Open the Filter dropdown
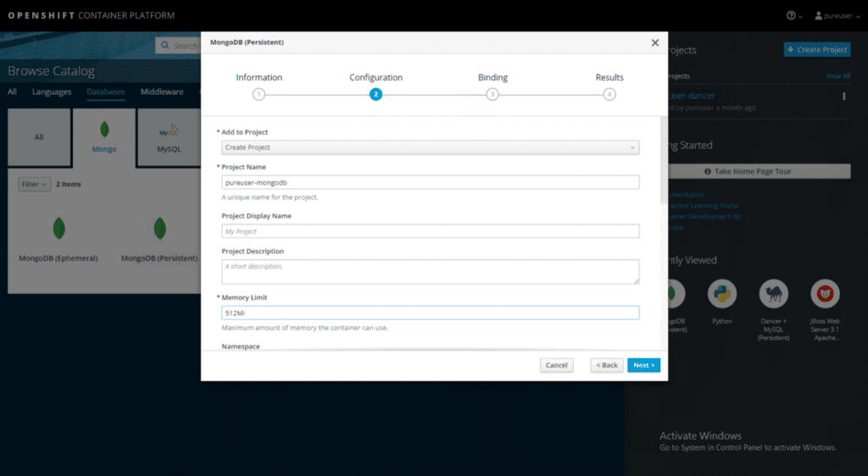The width and height of the screenshot is (868, 476). pyautogui.click(x=34, y=184)
